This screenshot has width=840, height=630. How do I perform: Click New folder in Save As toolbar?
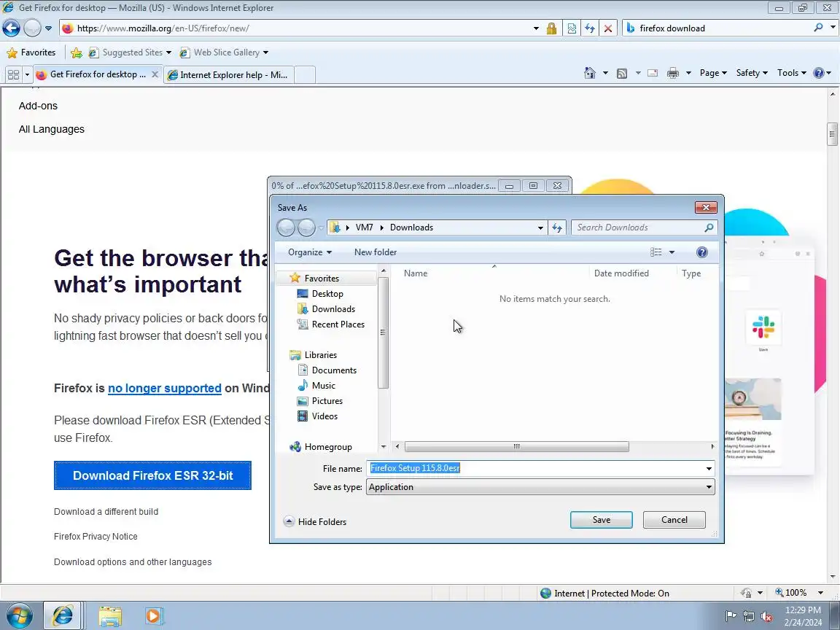coord(376,252)
